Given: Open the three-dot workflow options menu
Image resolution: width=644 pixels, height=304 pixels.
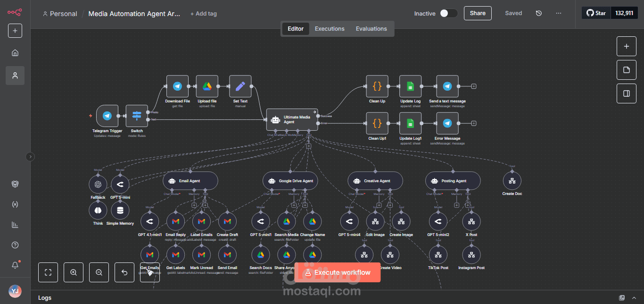Looking at the screenshot, I should [559, 13].
